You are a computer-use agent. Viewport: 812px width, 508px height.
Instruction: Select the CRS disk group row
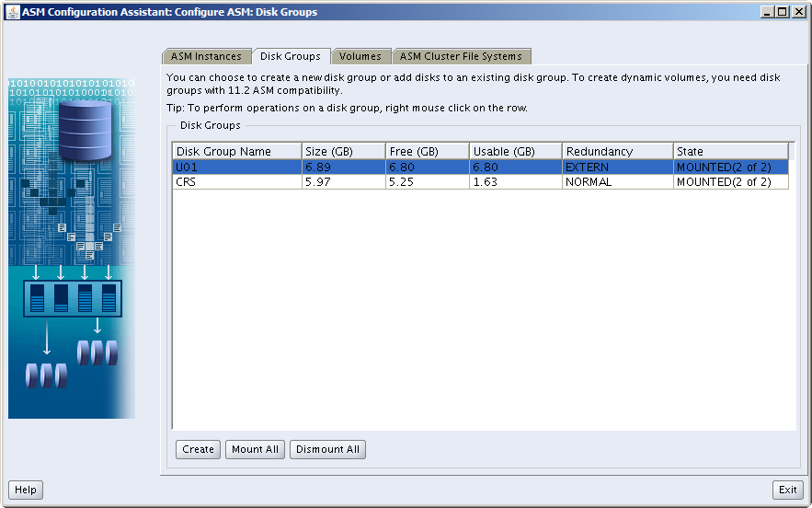coord(236,182)
